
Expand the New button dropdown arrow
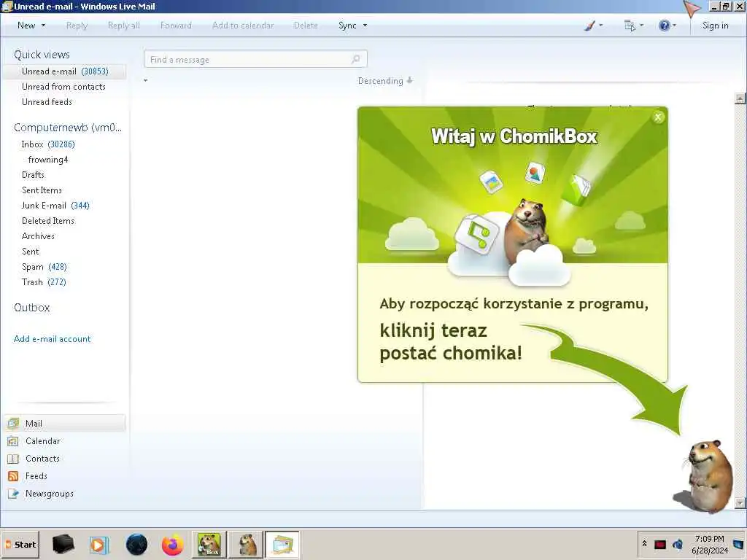click(43, 26)
